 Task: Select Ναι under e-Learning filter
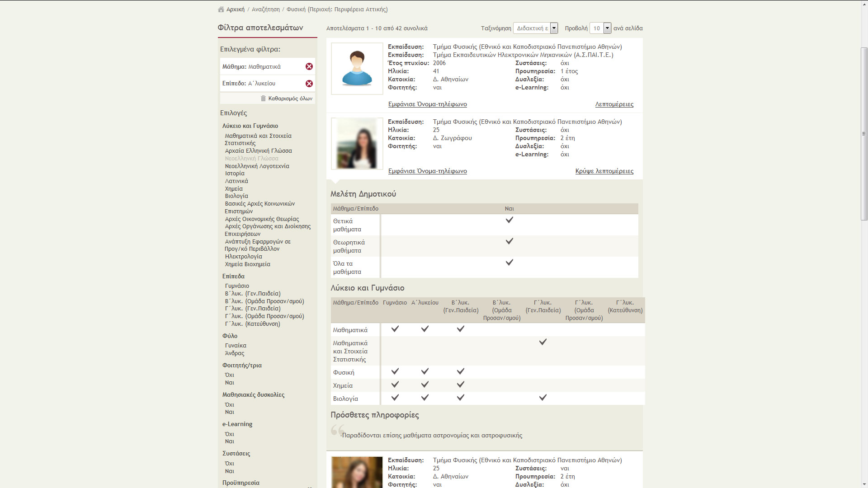[x=230, y=441]
